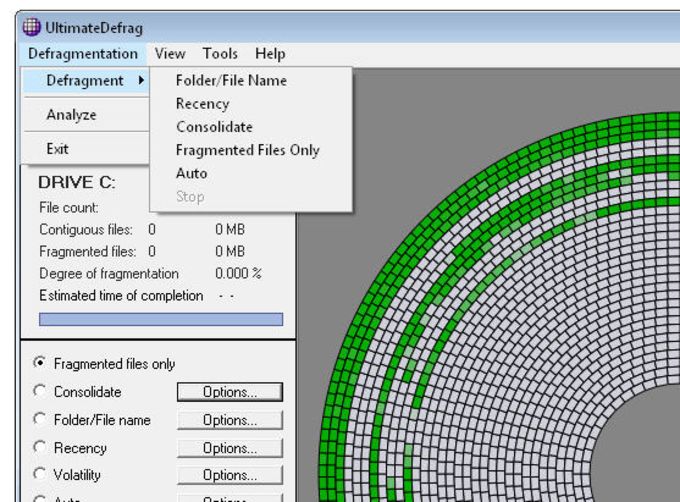The width and height of the screenshot is (680, 502).
Task: Click the Estimated time of completion label
Action: 121,296
